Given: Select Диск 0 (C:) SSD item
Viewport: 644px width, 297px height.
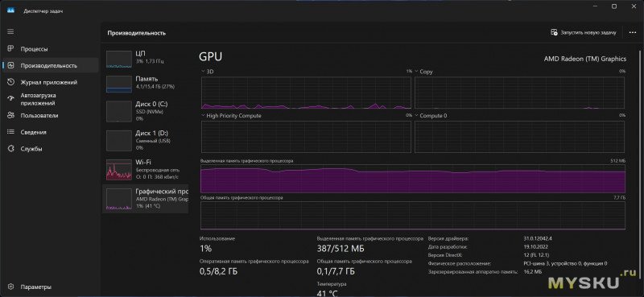Looking at the screenshot, I should pos(146,111).
